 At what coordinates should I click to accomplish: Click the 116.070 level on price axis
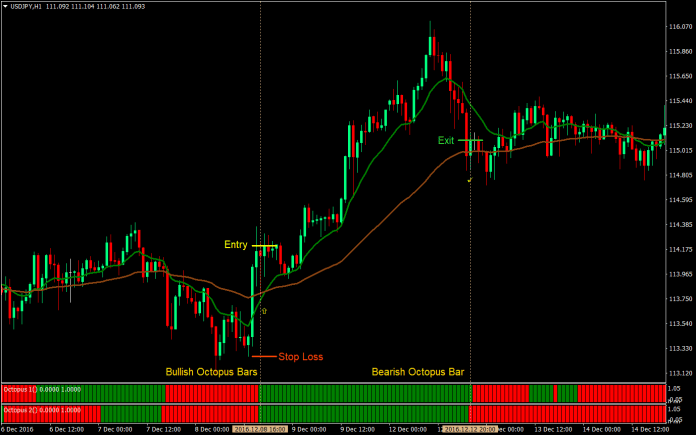[x=681, y=27]
